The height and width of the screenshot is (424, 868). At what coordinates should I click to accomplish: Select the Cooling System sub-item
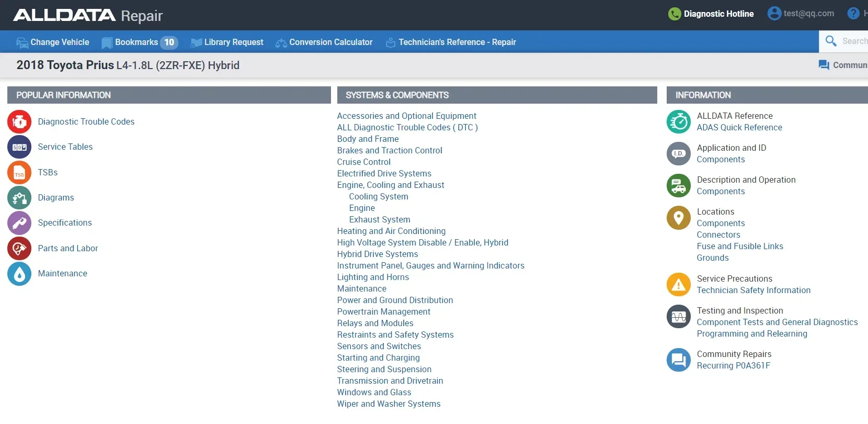pos(379,197)
